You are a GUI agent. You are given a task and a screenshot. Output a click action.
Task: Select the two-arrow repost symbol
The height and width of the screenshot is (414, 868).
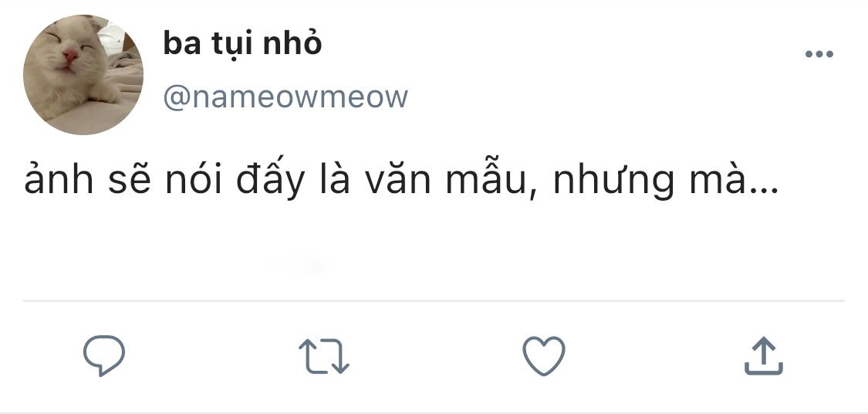(324, 356)
